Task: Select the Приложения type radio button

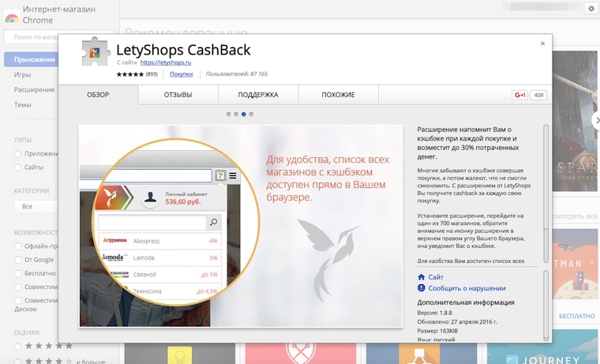Action: click(17, 154)
